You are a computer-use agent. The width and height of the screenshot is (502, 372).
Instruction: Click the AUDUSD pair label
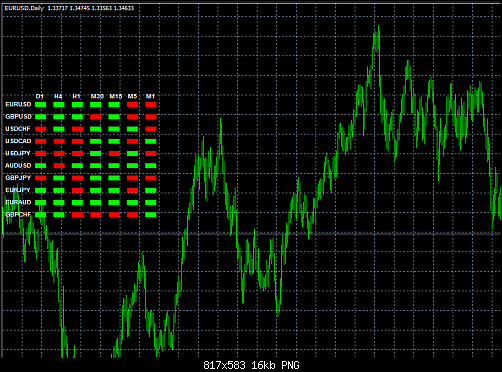tap(18, 166)
